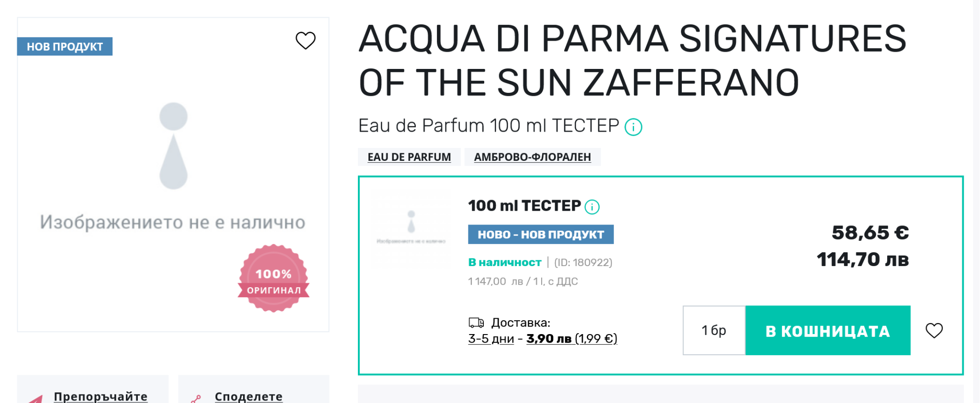
Task: Click the share icon next to Споделете
Action: pyautogui.click(x=196, y=398)
